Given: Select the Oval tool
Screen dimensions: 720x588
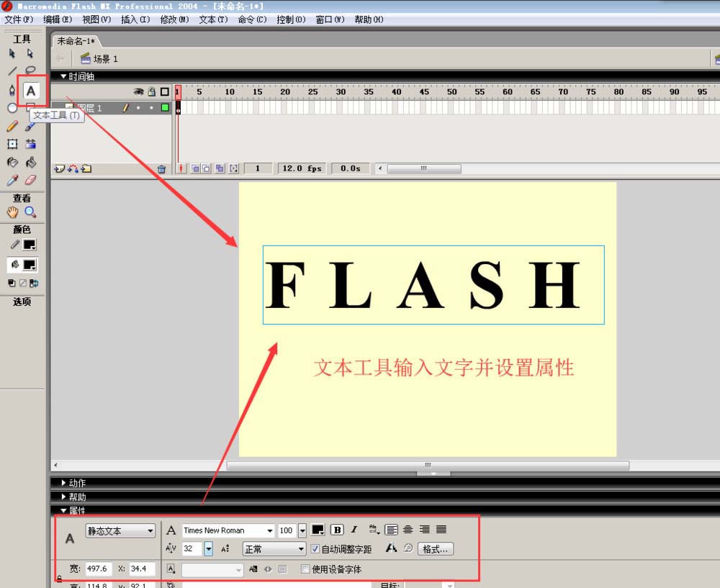Looking at the screenshot, I should [x=12, y=108].
